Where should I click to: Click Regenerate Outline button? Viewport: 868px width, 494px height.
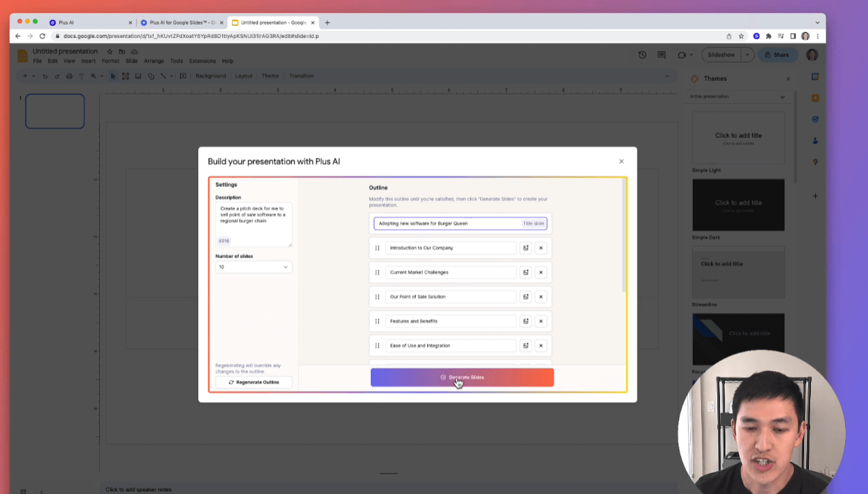(x=253, y=382)
